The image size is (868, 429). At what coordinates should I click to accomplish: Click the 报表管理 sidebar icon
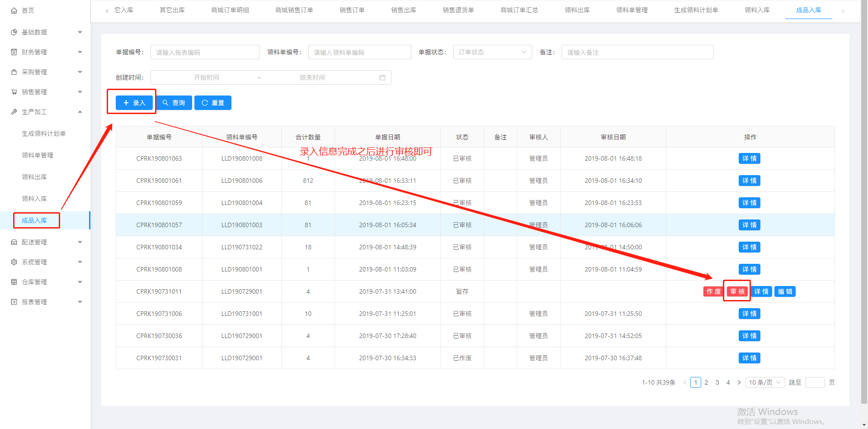tap(14, 302)
